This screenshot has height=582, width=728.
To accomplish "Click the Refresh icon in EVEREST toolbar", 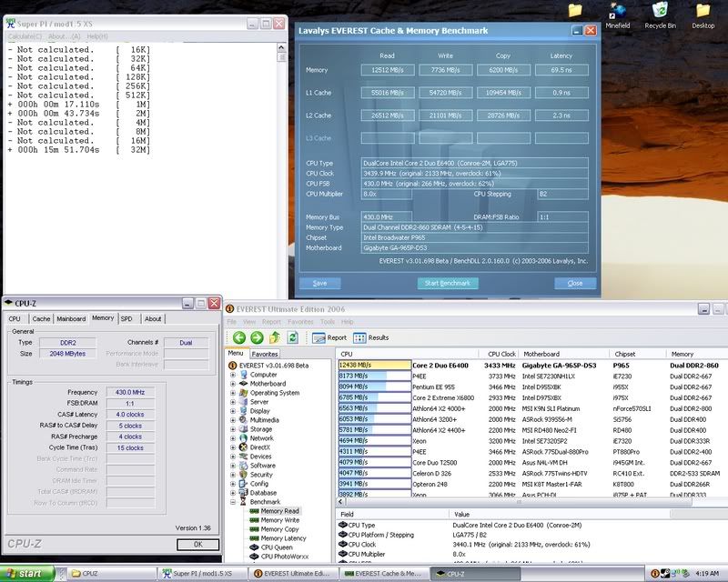I will click(x=292, y=337).
